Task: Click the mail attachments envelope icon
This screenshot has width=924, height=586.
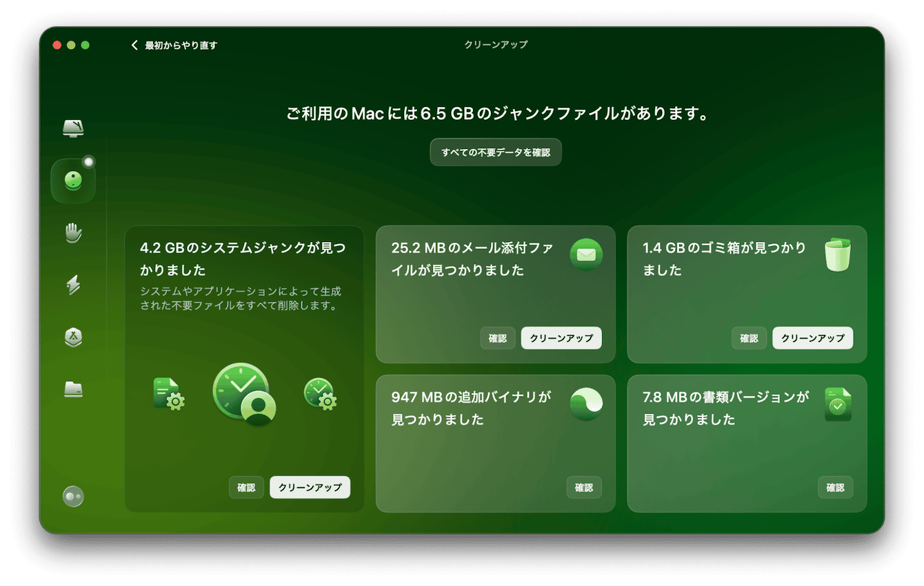Action: (586, 255)
